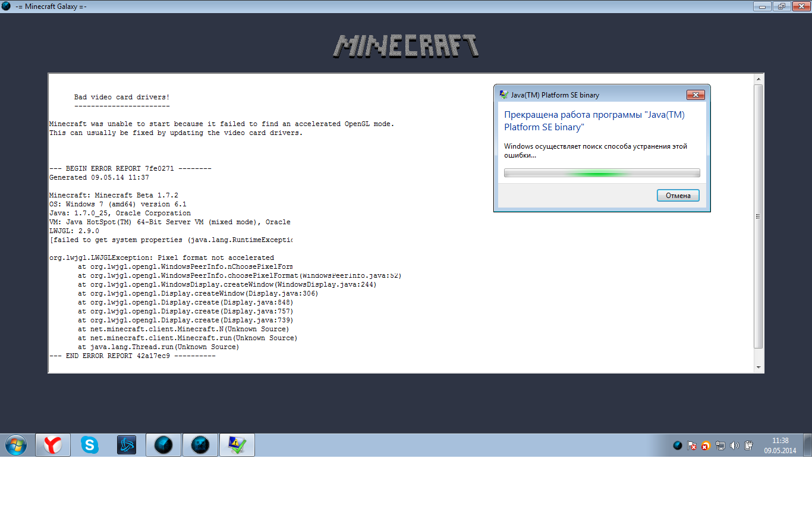Open the Windows Start menu
The width and height of the screenshot is (812, 518).
click(16, 445)
